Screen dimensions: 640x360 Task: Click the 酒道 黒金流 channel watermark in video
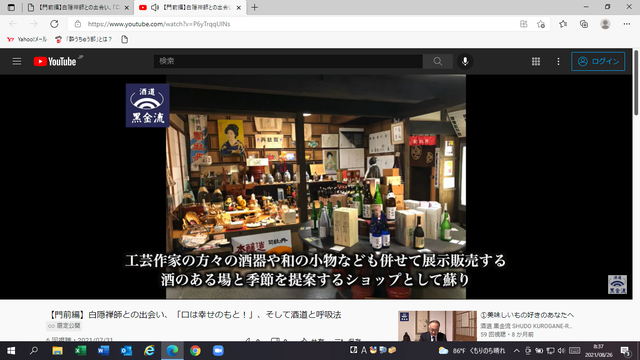(617, 284)
